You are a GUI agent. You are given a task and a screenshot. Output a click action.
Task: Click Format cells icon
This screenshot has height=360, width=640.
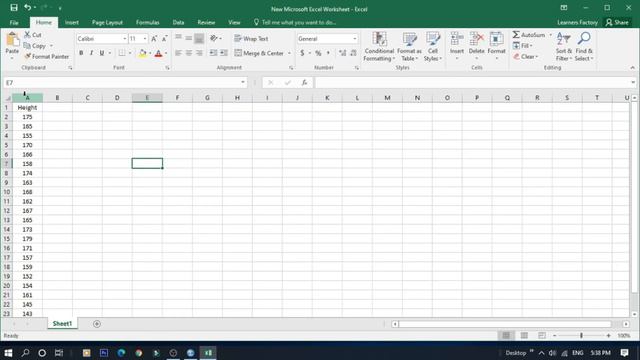(496, 39)
